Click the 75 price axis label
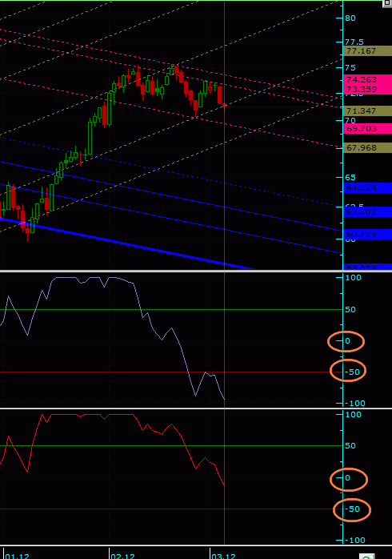Image resolution: width=392 pixels, height=559 pixels. click(x=350, y=68)
